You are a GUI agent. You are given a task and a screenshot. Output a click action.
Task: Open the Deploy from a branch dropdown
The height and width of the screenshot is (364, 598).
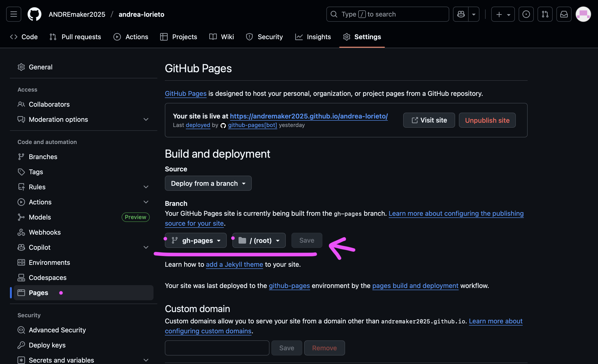[x=208, y=183]
